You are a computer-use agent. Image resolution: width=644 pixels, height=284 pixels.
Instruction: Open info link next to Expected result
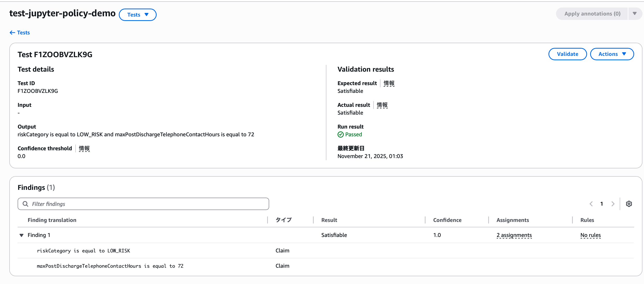tap(389, 83)
